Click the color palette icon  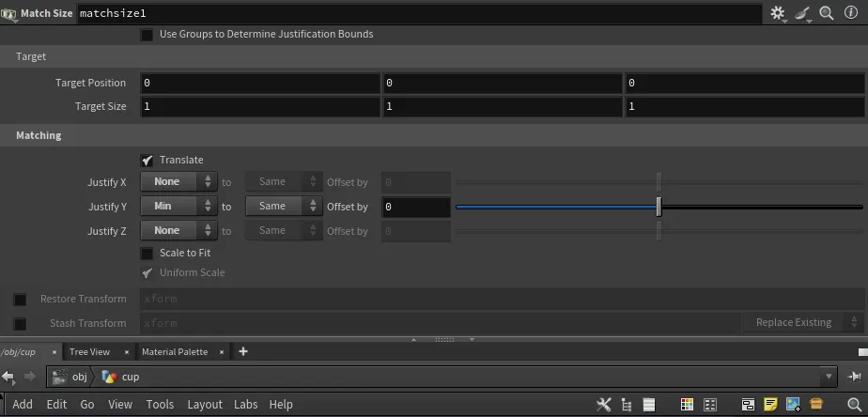tap(687, 405)
